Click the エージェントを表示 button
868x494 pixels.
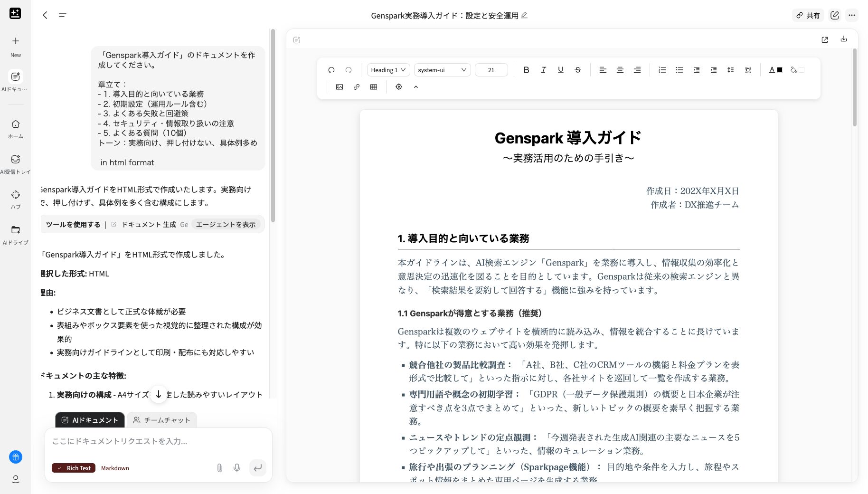226,224
